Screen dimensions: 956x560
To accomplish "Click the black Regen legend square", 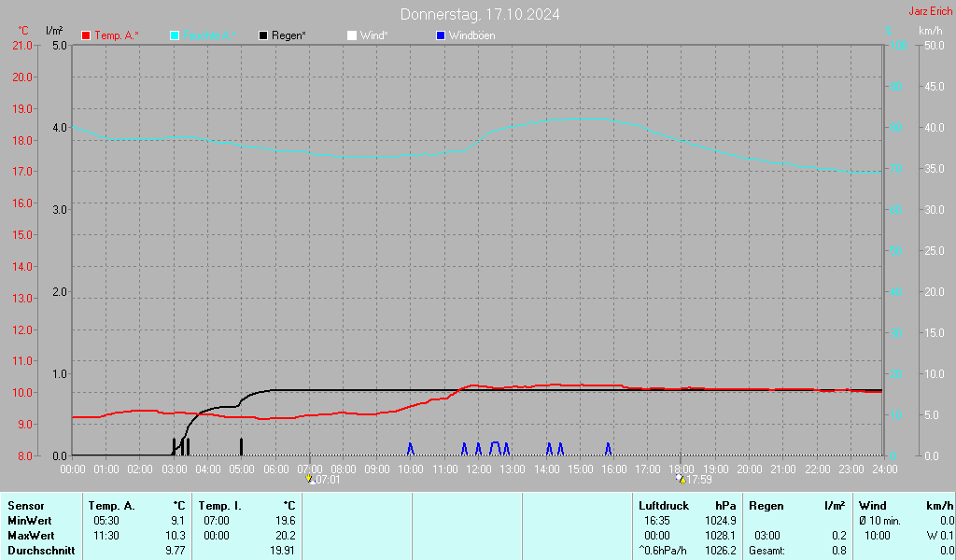I will pyautogui.click(x=264, y=35).
